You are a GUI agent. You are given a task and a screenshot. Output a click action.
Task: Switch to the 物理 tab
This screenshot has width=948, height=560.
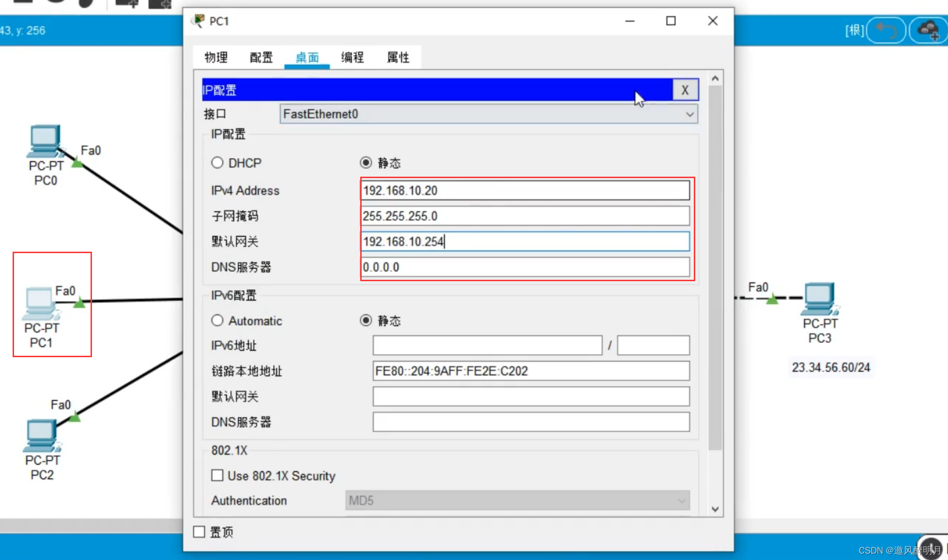coord(216,58)
